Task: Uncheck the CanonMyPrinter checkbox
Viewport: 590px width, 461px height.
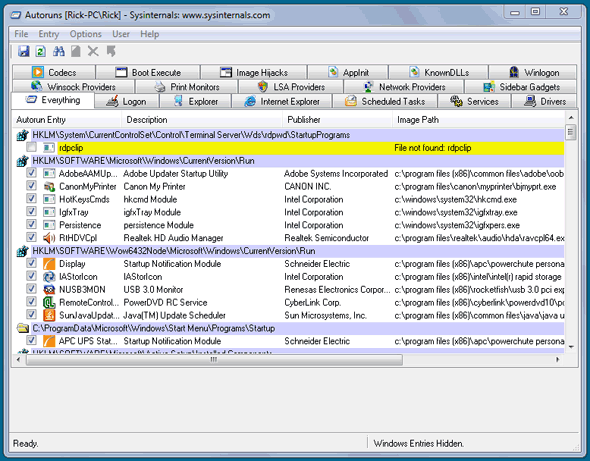Action: coord(31,186)
